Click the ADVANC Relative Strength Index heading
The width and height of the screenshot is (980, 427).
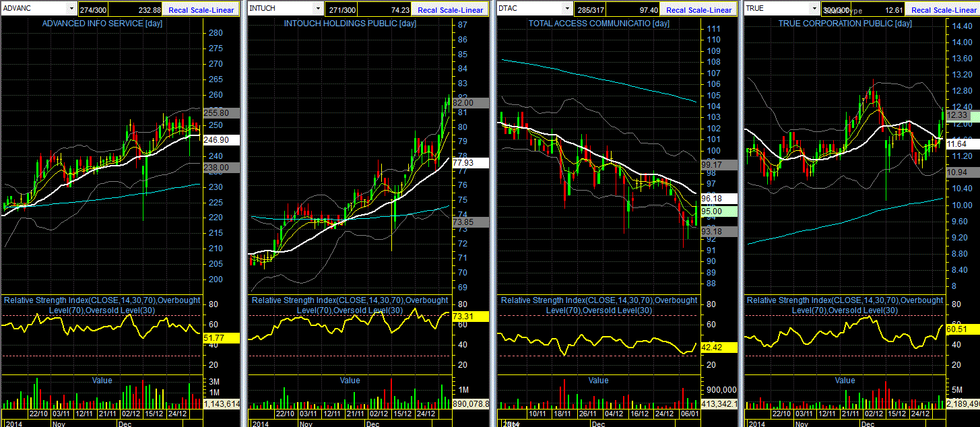click(102, 305)
